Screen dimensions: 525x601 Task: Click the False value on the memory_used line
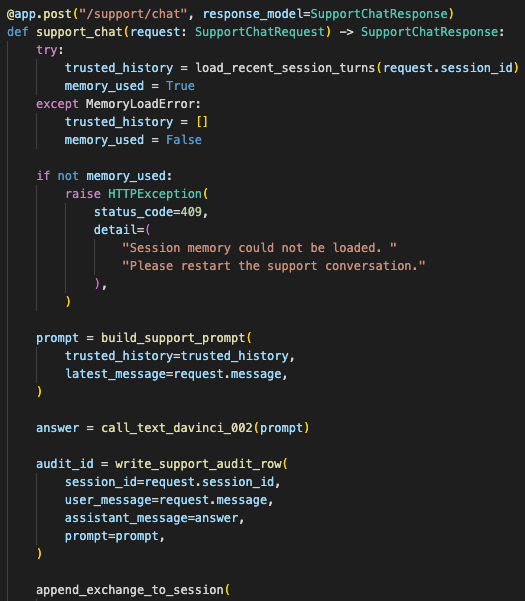(x=184, y=140)
